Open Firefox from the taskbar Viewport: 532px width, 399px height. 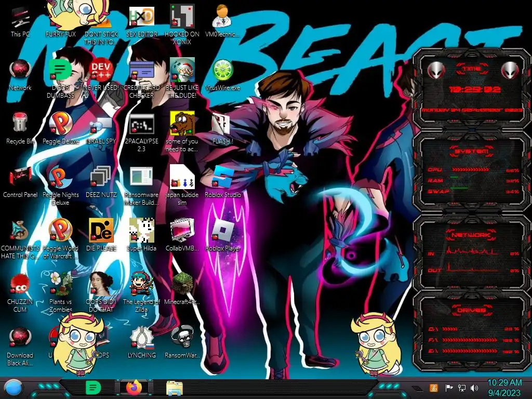135,388
